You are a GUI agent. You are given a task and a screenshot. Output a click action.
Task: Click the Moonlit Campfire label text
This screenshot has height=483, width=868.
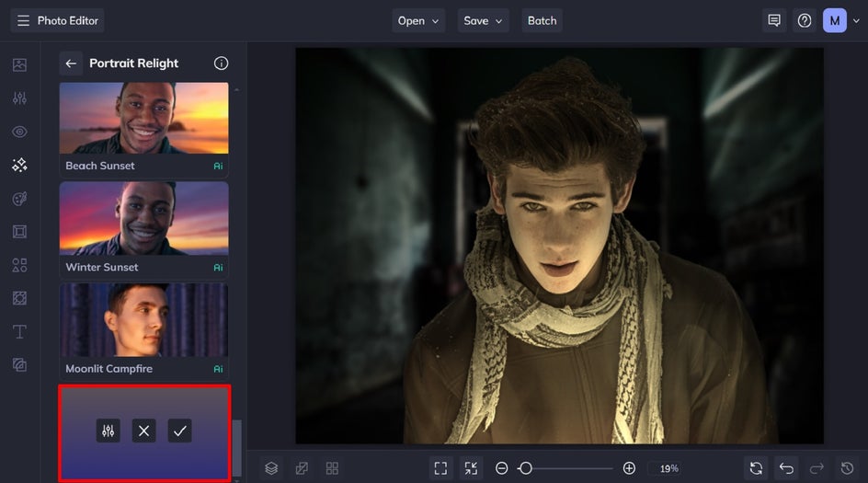pos(109,368)
